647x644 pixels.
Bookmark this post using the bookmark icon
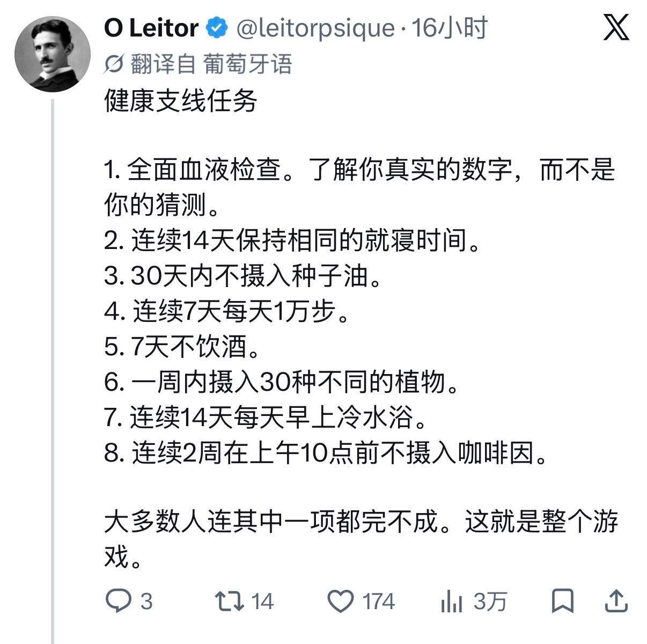(x=563, y=601)
